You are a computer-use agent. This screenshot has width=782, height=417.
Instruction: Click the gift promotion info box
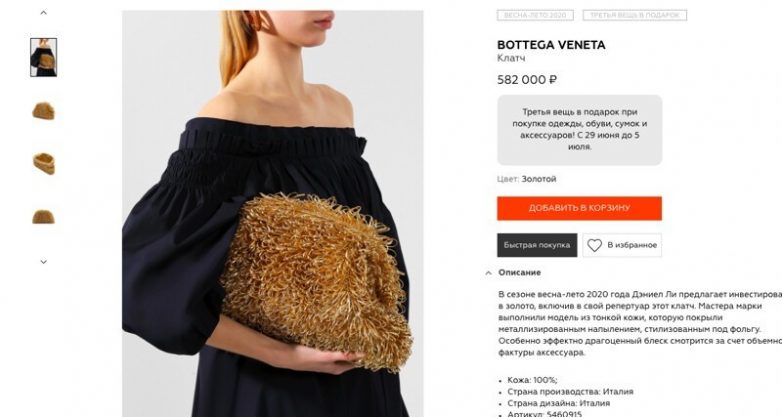[580, 130]
